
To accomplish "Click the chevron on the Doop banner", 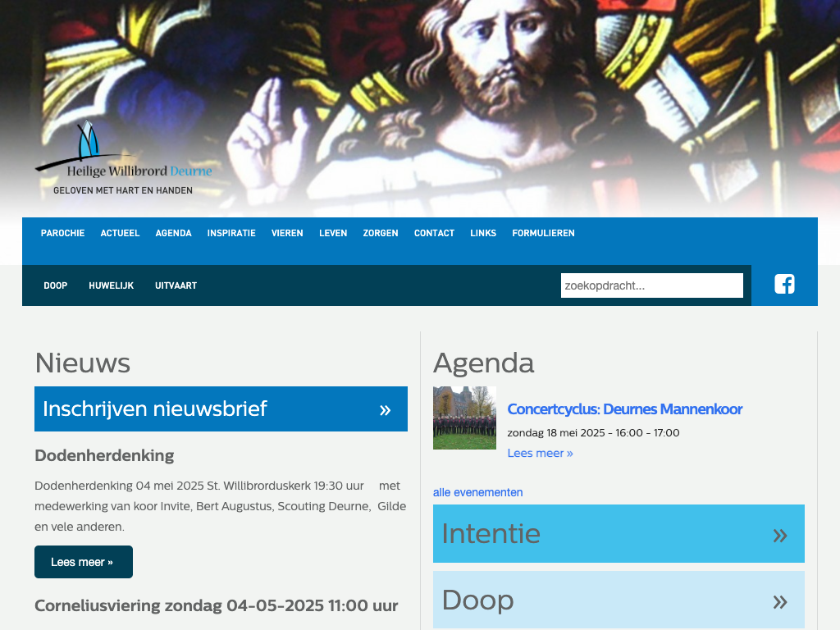I will point(779,601).
